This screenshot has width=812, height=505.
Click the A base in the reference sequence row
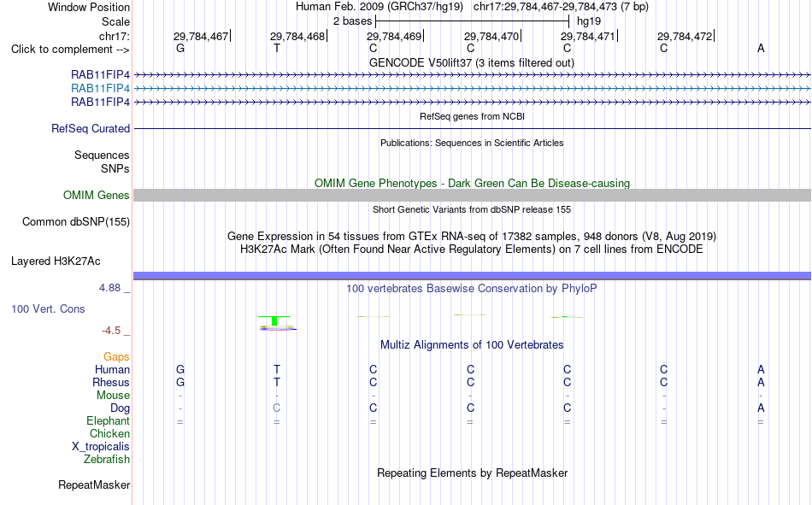pos(761,48)
